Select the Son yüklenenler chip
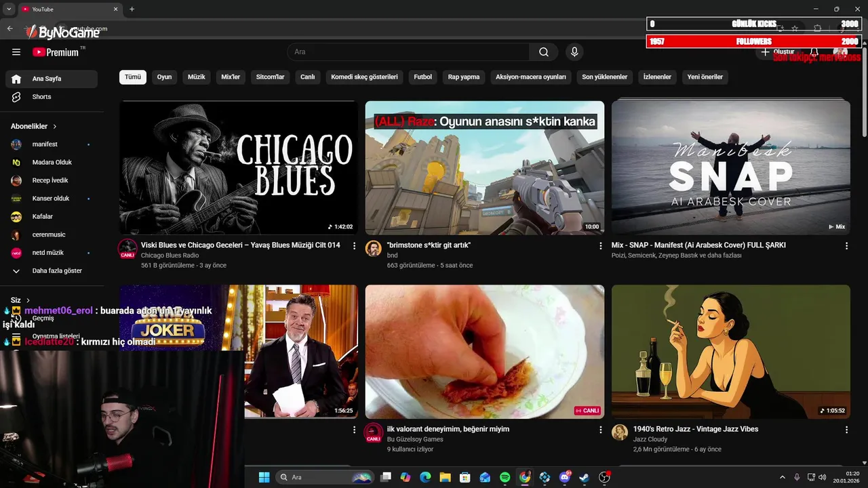The height and width of the screenshot is (488, 868). [605, 77]
